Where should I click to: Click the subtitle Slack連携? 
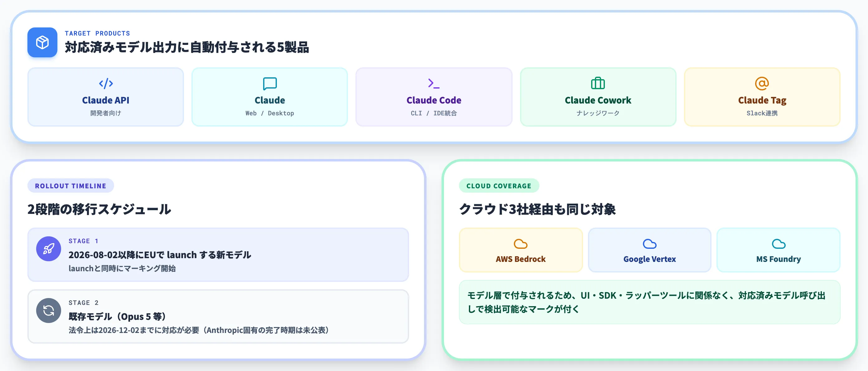pyautogui.click(x=762, y=113)
